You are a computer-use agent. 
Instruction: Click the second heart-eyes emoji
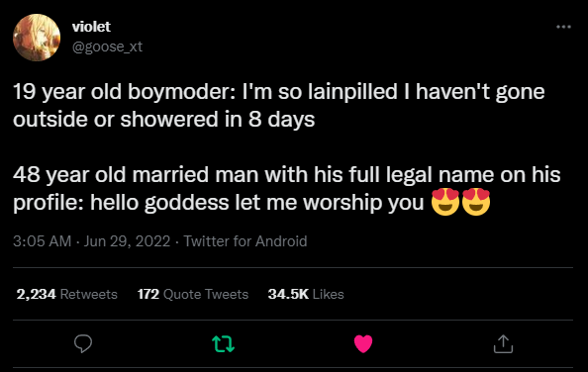pos(476,202)
